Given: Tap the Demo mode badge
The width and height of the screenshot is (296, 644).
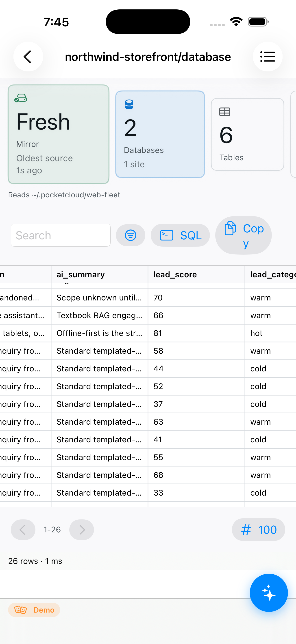Looking at the screenshot, I should tap(34, 610).
